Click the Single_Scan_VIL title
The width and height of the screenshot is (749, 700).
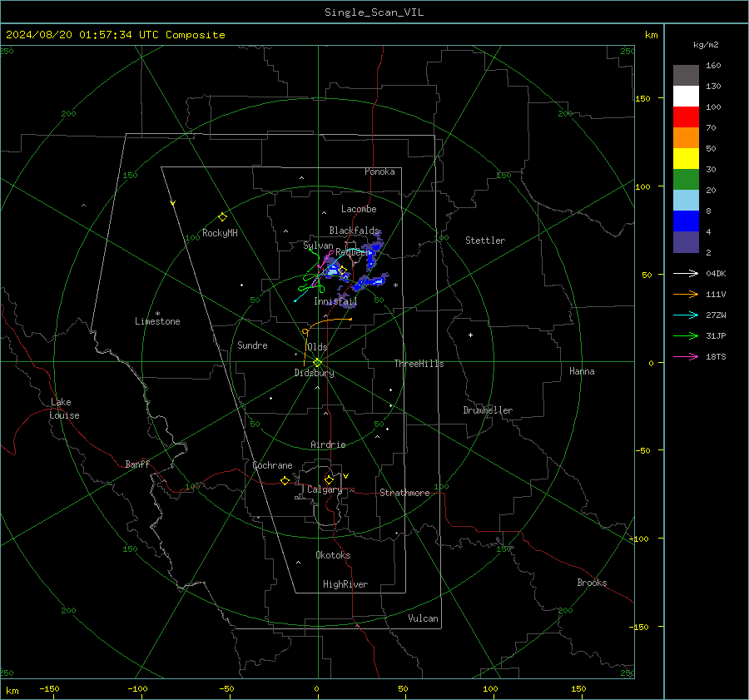[x=374, y=12]
